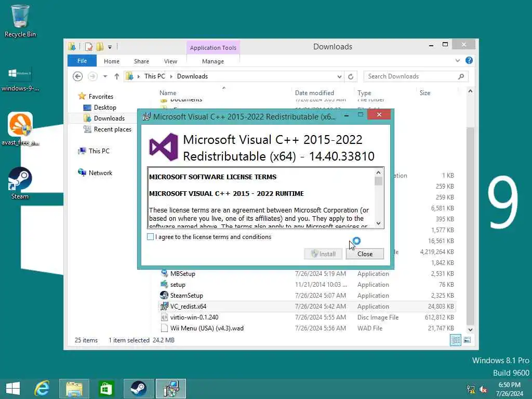Viewport: 532px width, 399px height.
Task: Select the Wii Menu (USA) wad file icon
Action: (x=164, y=328)
